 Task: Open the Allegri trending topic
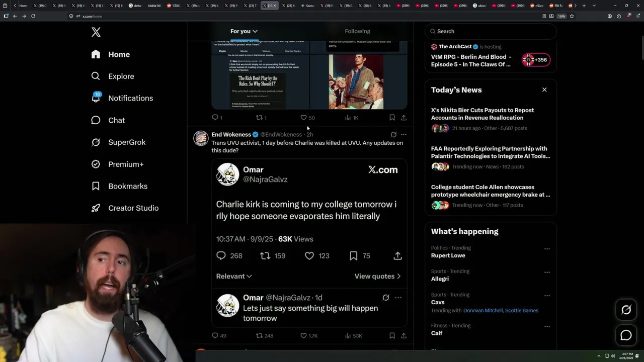pos(440,279)
